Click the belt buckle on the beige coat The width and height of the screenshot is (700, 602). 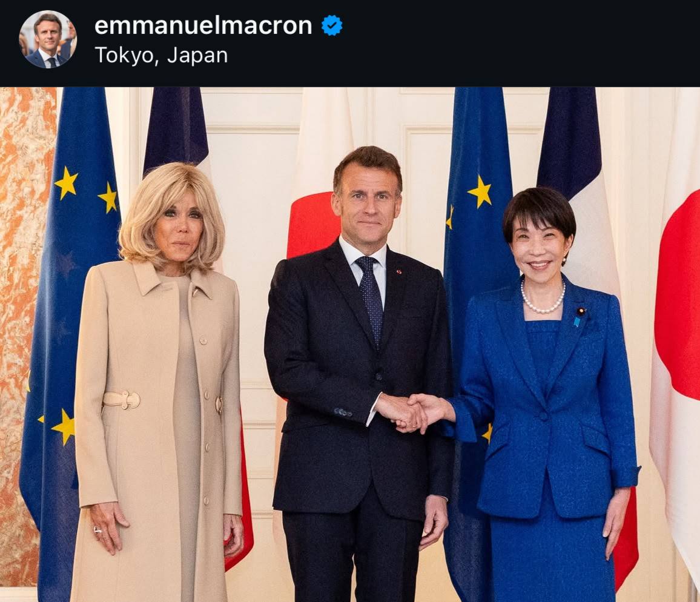(122, 400)
